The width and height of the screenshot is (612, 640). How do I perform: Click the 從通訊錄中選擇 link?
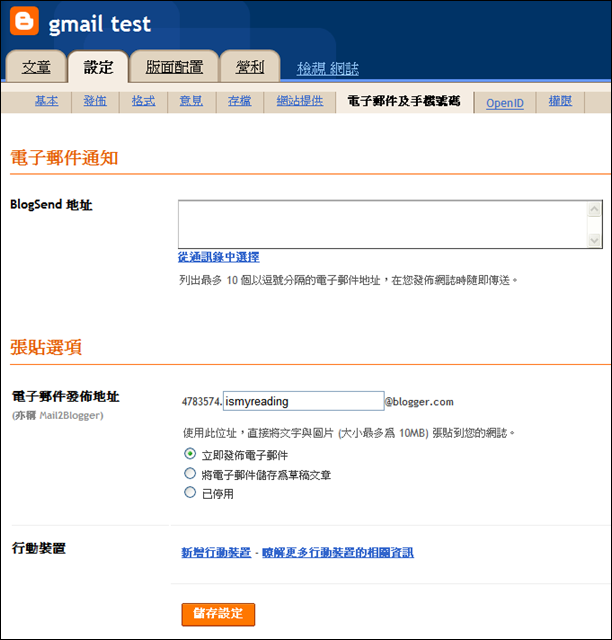pos(218,257)
